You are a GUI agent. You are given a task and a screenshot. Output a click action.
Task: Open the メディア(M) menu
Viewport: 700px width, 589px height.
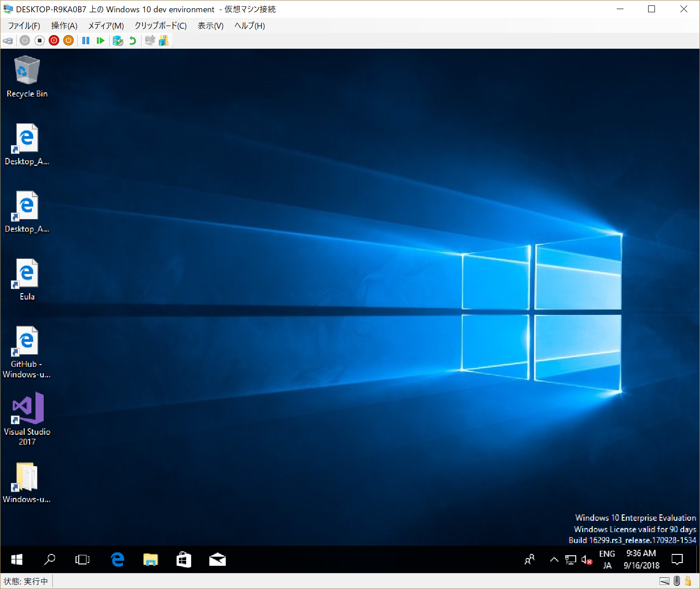tap(106, 26)
